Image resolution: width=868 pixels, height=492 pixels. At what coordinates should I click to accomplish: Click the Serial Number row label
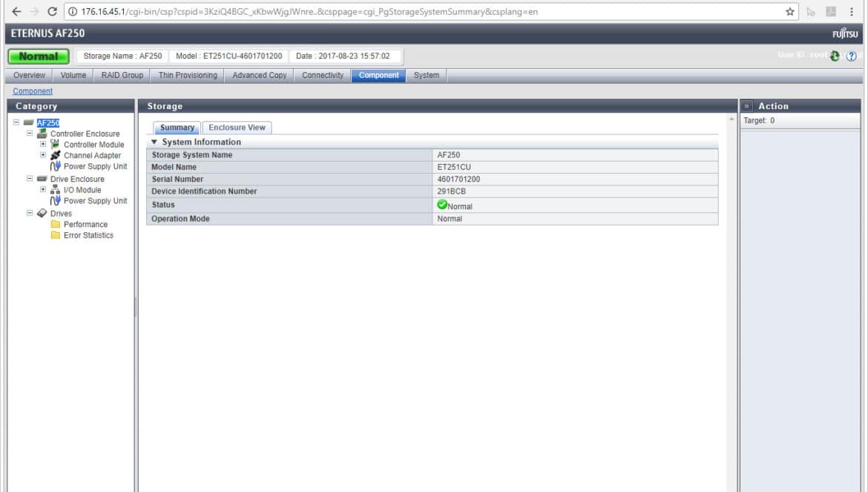tap(178, 180)
